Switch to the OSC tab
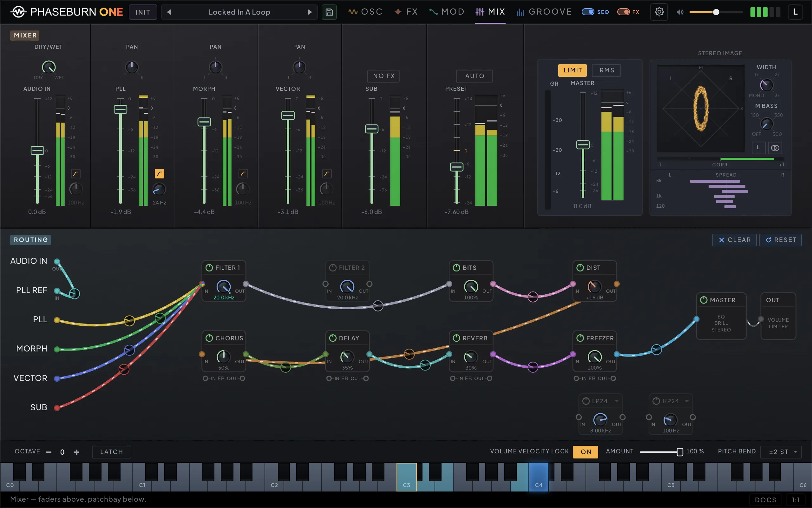The height and width of the screenshot is (508, 812). point(365,12)
